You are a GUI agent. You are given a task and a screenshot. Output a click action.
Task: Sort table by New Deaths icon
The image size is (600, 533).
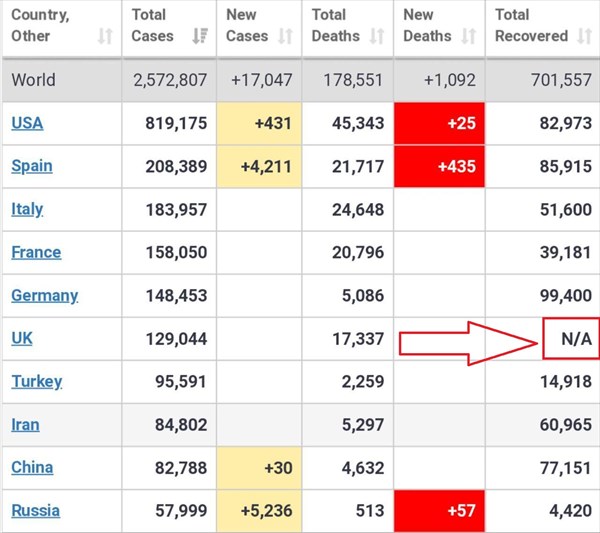[x=469, y=36]
